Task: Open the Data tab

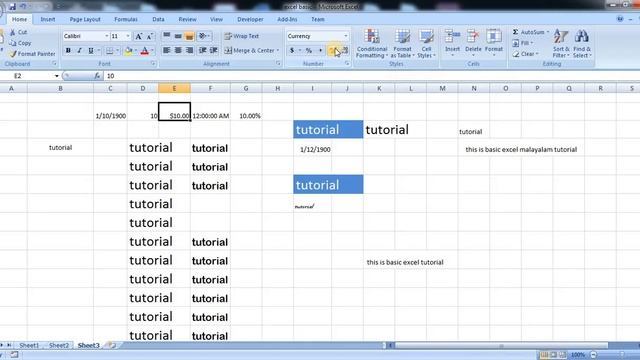Action: pyautogui.click(x=158, y=19)
